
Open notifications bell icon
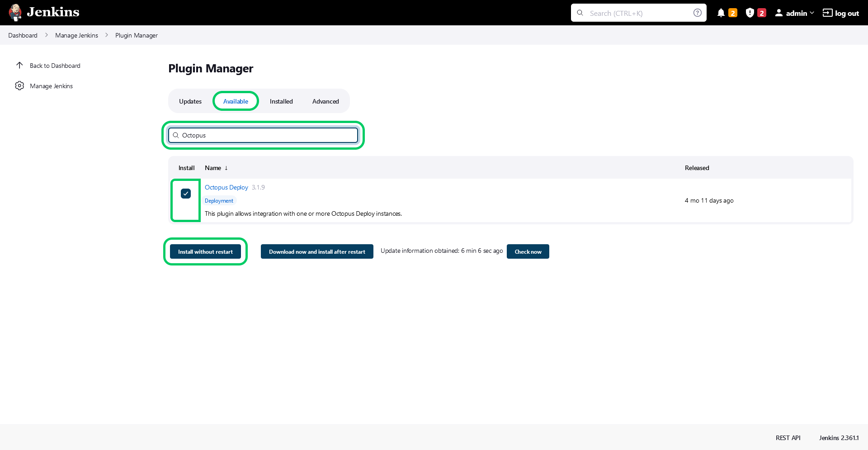click(x=721, y=13)
